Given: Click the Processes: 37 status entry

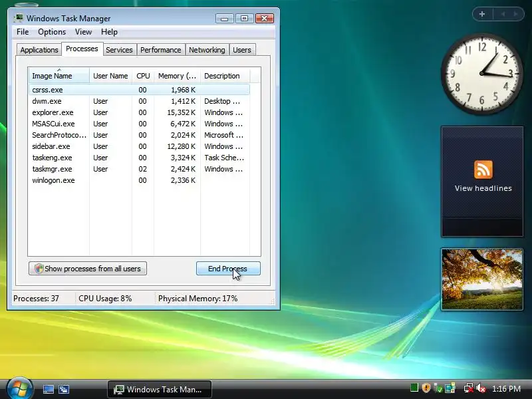Looking at the screenshot, I should pyautogui.click(x=36, y=299).
